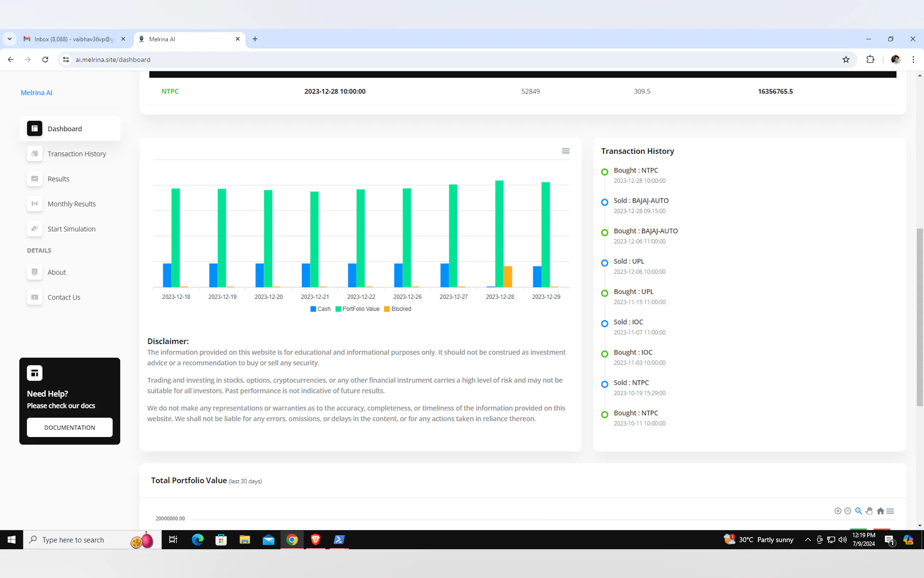This screenshot has width=924, height=578.
Task: Click the portfolio chart zoom in icon
Action: point(838,511)
